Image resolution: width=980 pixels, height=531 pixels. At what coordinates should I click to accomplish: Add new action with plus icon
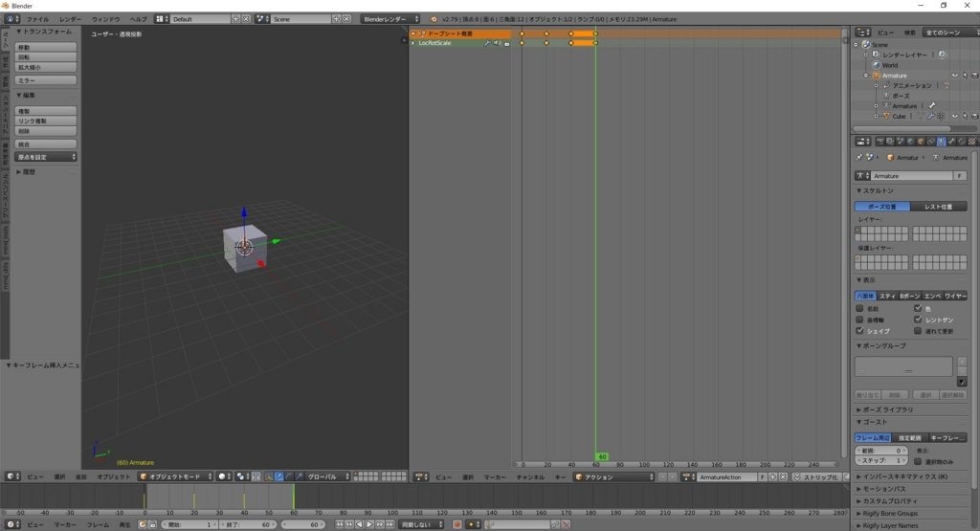pyautogui.click(x=772, y=477)
